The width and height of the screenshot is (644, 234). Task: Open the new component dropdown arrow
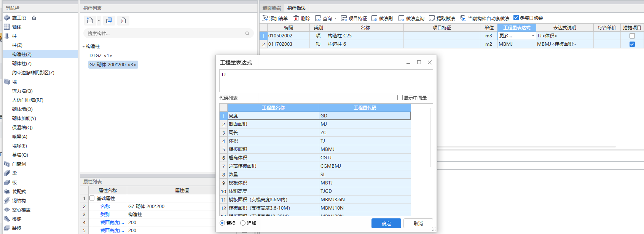(99, 21)
